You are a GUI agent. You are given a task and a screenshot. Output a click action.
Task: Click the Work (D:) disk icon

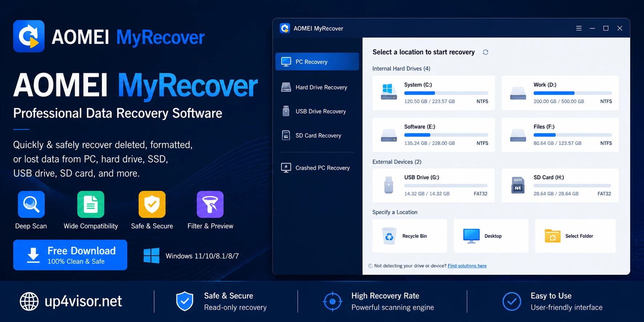click(x=518, y=93)
